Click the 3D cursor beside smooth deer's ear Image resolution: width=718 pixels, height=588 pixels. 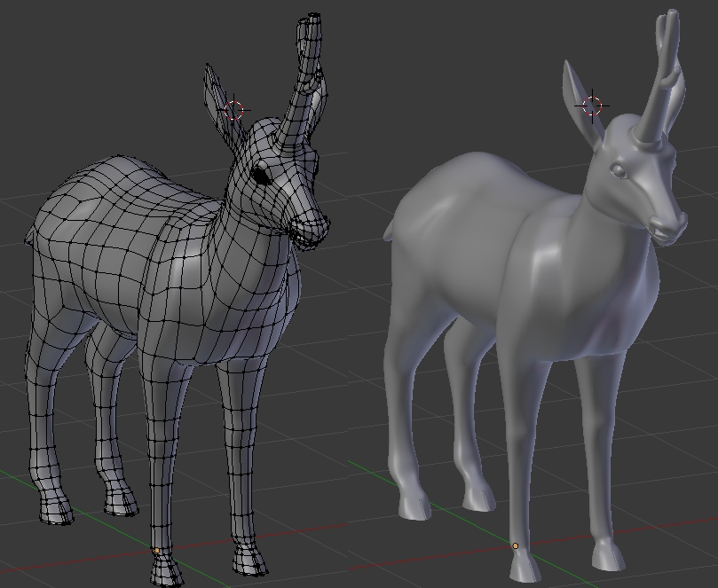point(592,106)
